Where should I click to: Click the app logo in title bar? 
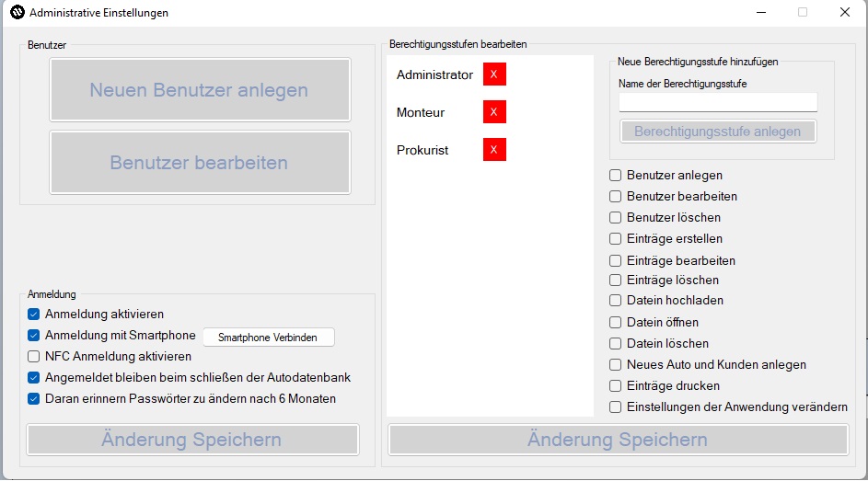pos(16,13)
